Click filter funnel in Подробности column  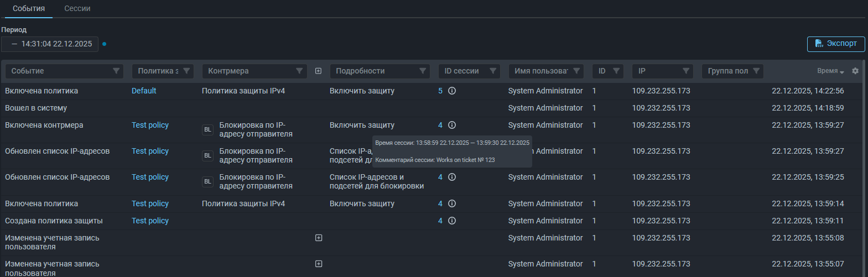point(423,71)
